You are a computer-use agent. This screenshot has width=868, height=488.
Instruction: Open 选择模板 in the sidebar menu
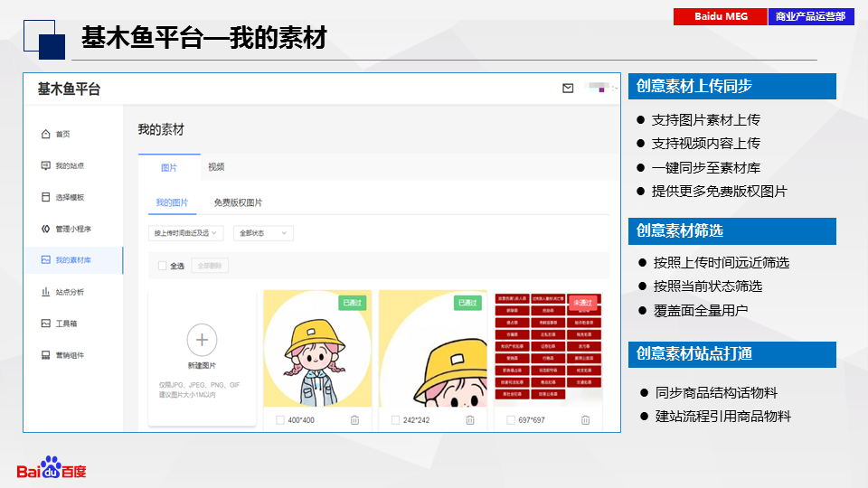[x=70, y=197]
